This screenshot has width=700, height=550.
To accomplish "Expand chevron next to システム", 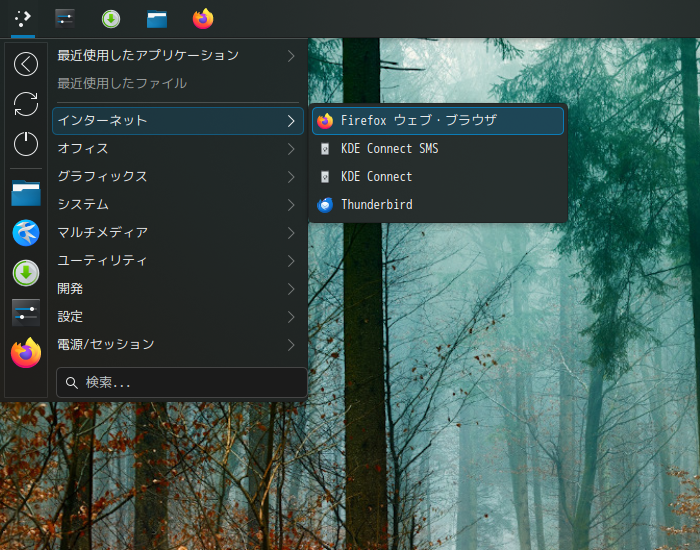I will point(291,205).
